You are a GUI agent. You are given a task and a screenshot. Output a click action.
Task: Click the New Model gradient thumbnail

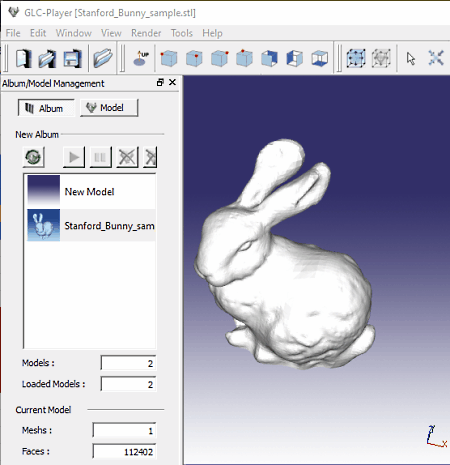[44, 191]
